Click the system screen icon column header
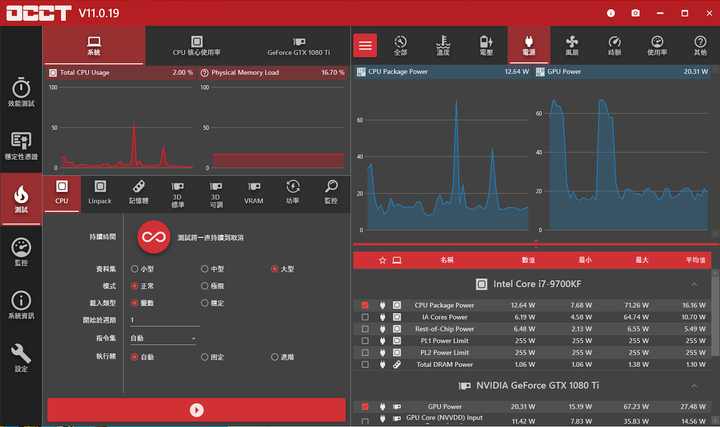 point(397,260)
